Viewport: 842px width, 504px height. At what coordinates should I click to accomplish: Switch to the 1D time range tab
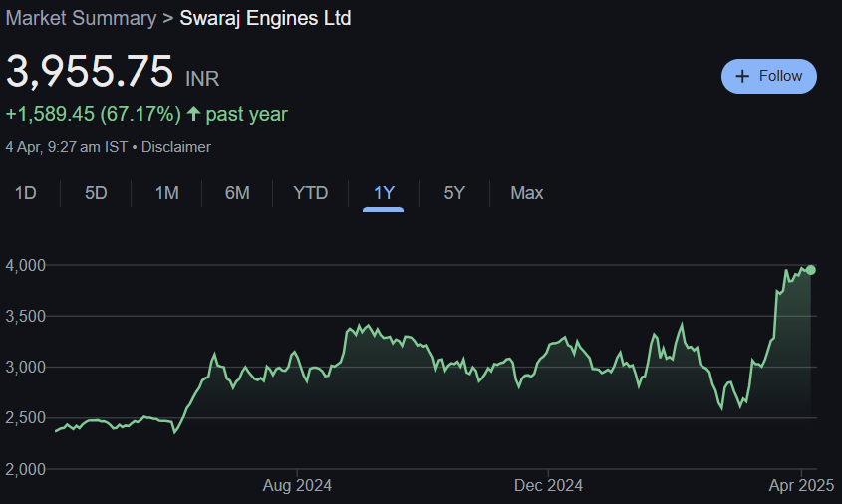coord(26,193)
